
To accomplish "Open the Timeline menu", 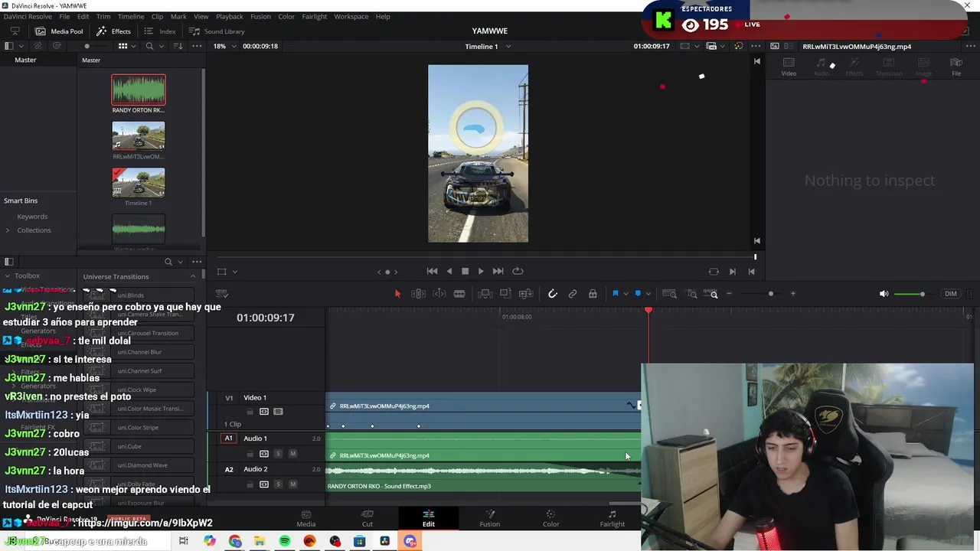I will click(131, 16).
